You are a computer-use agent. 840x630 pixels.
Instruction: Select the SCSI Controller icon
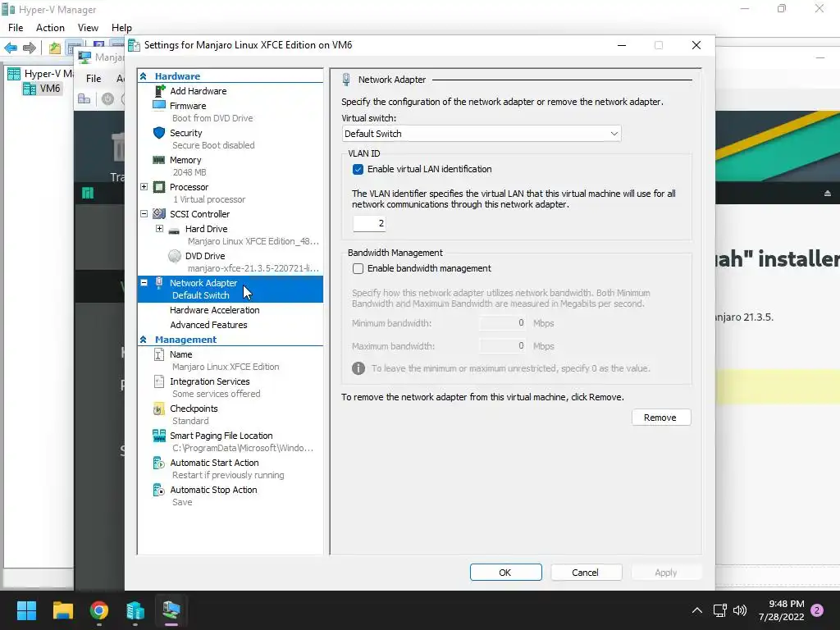coord(159,214)
